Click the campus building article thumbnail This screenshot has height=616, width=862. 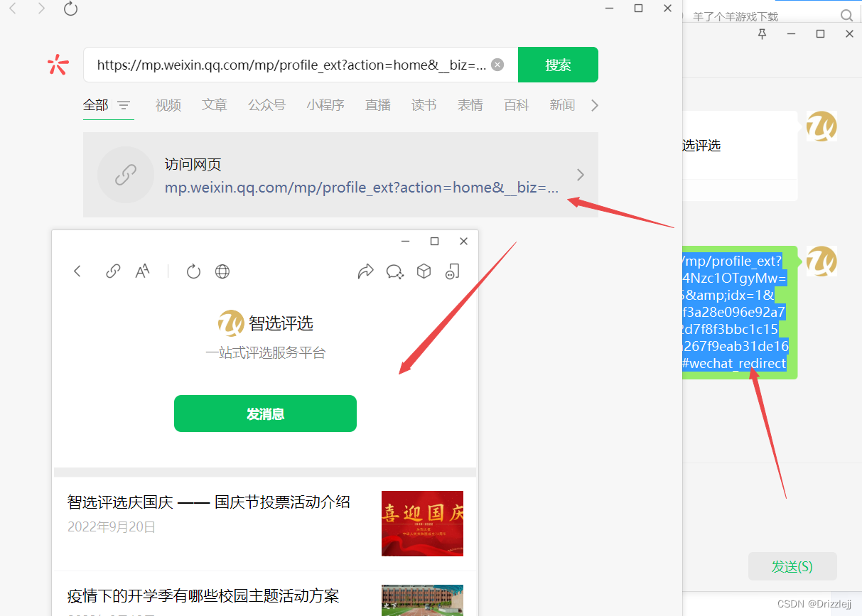point(422,600)
